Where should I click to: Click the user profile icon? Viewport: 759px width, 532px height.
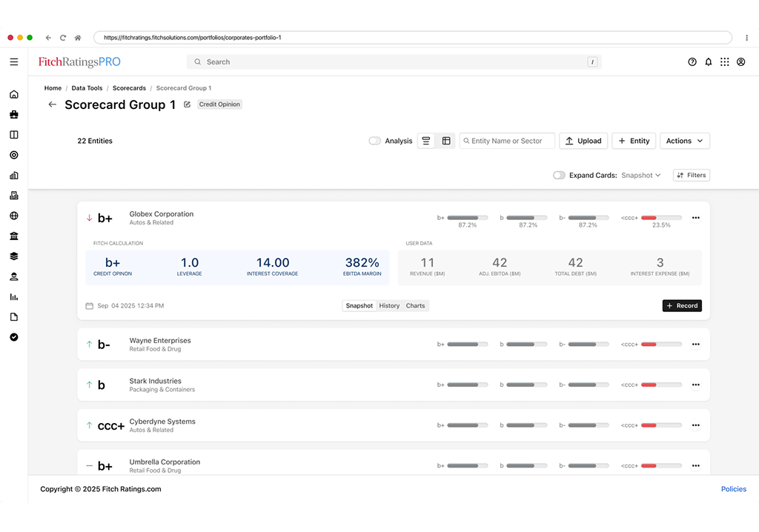pos(740,62)
